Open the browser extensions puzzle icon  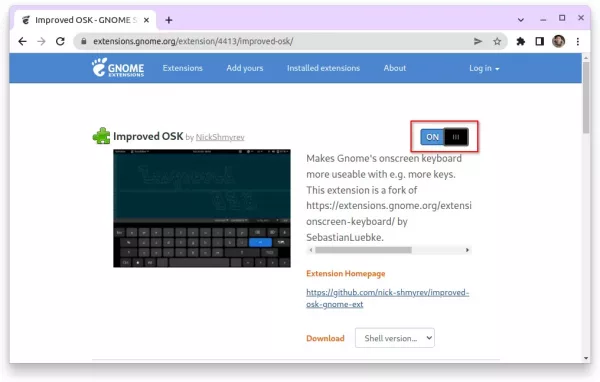tap(520, 41)
